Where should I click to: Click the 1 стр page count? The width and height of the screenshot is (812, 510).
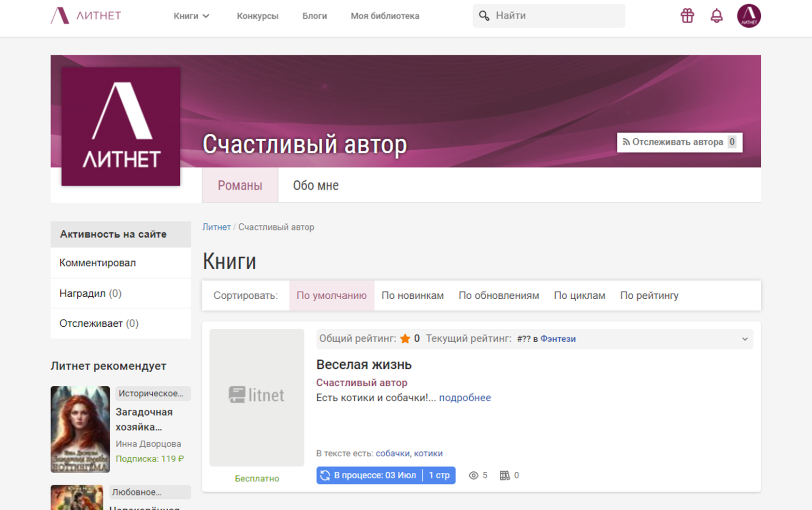439,475
